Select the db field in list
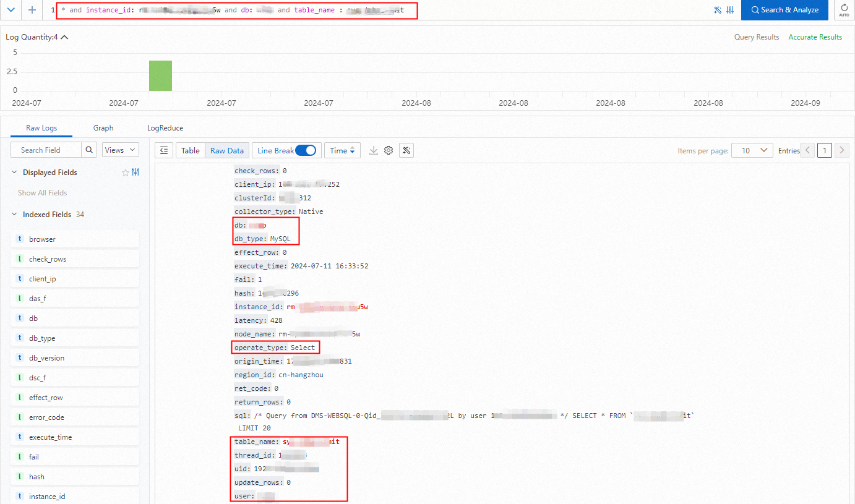The image size is (855, 504). (75, 318)
